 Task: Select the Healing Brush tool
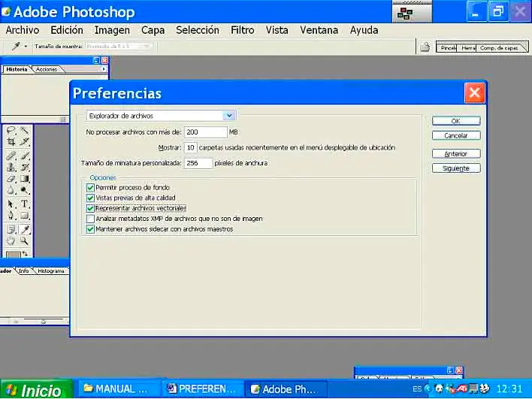11,156
